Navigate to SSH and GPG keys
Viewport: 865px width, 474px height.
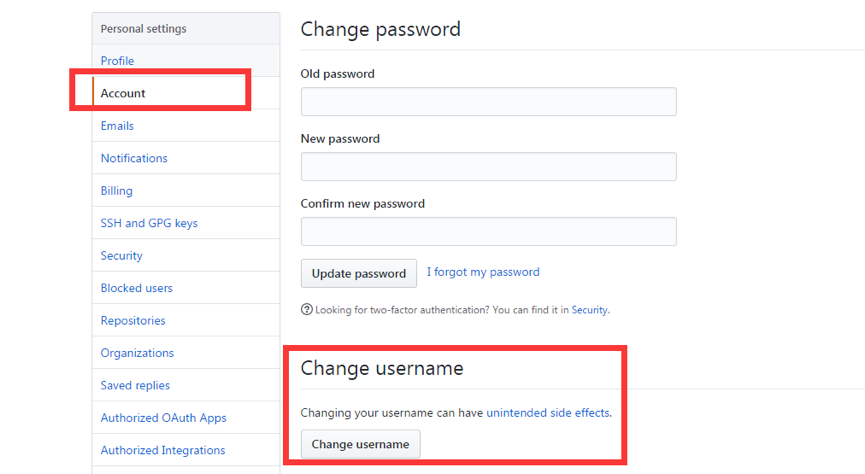pyautogui.click(x=149, y=223)
